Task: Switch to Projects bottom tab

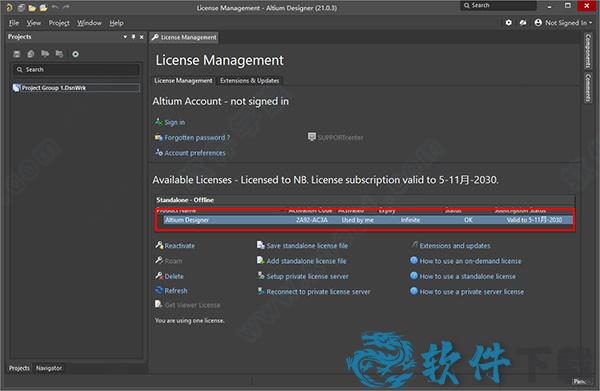Action: tap(19, 368)
